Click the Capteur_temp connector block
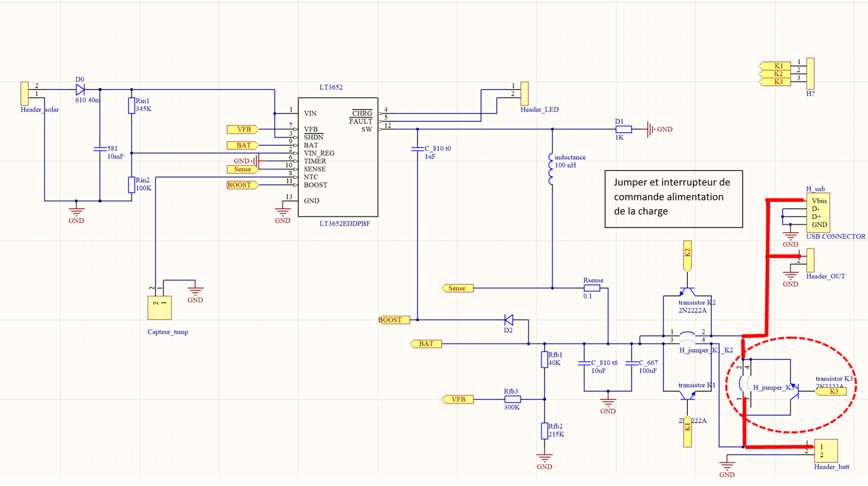The height and width of the screenshot is (486, 868). point(159,308)
